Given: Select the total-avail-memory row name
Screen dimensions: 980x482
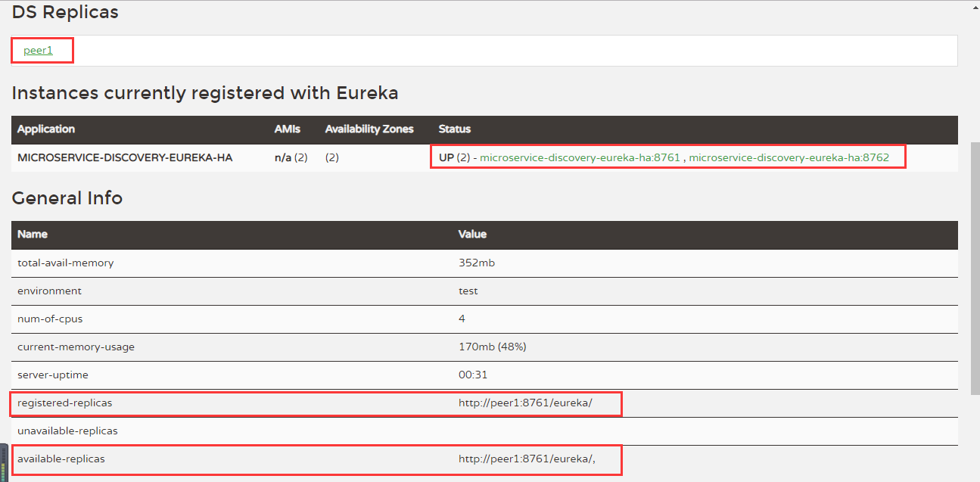Looking at the screenshot, I should point(66,263).
